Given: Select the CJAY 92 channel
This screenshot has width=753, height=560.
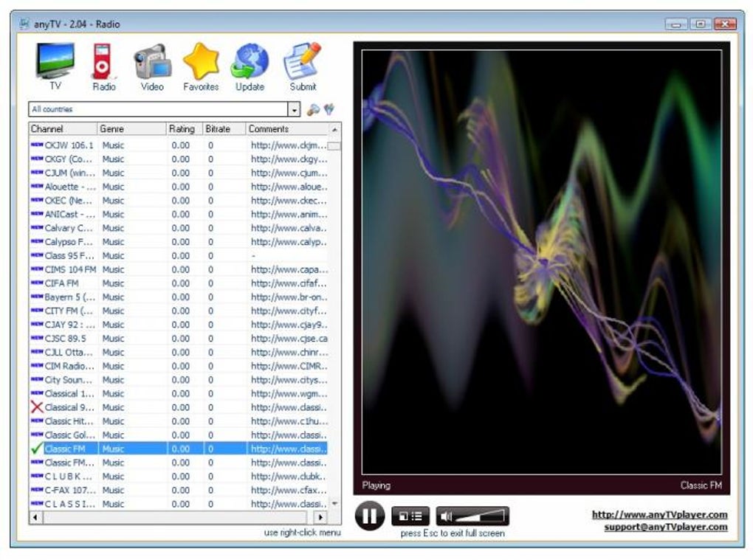Looking at the screenshot, I should point(179,325).
